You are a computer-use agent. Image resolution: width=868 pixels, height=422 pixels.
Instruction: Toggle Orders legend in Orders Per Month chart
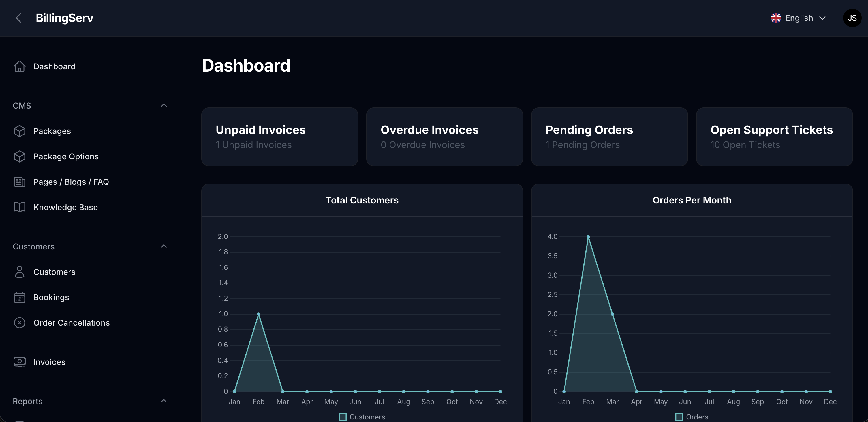pos(692,417)
